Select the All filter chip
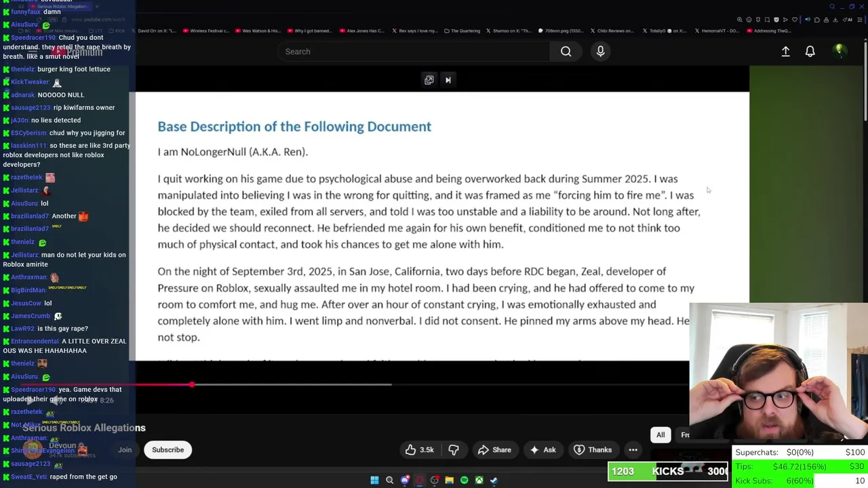The width and height of the screenshot is (868, 488). tap(660, 434)
